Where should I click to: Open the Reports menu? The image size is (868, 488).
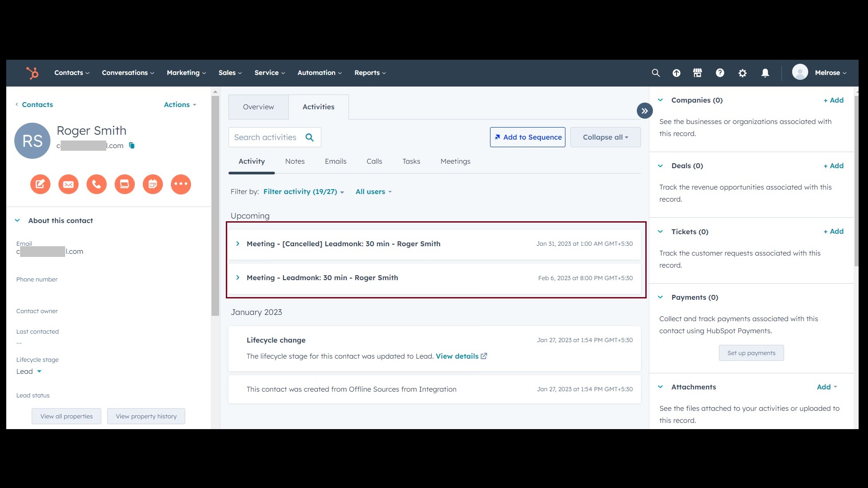(370, 73)
